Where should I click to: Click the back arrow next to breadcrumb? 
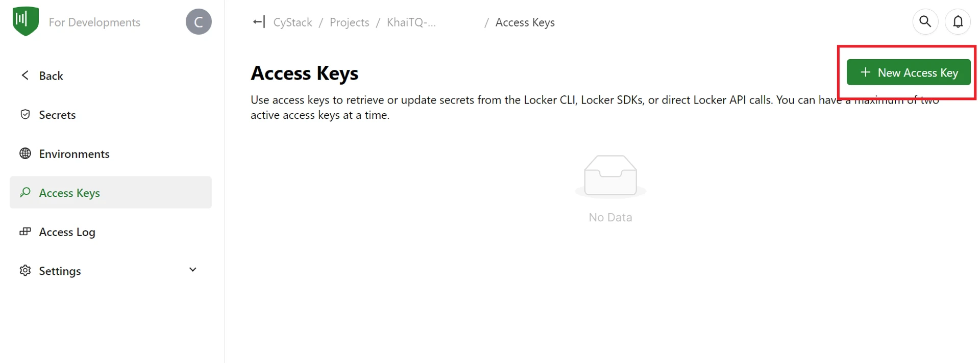tap(259, 22)
